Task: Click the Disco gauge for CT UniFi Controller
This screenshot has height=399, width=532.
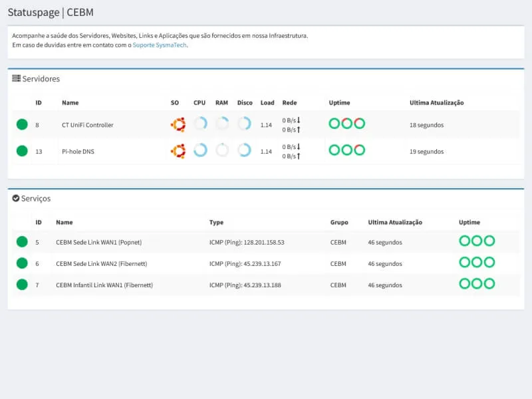Action: tap(244, 124)
